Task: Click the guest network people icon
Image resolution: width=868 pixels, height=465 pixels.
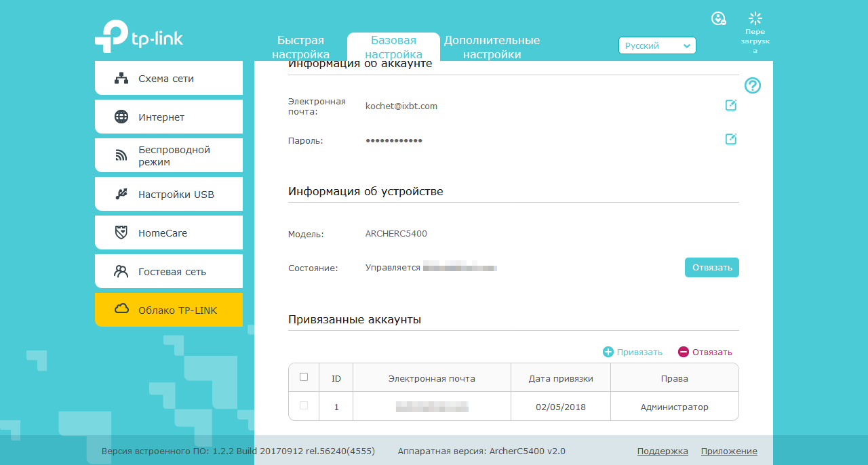Action: pos(121,271)
